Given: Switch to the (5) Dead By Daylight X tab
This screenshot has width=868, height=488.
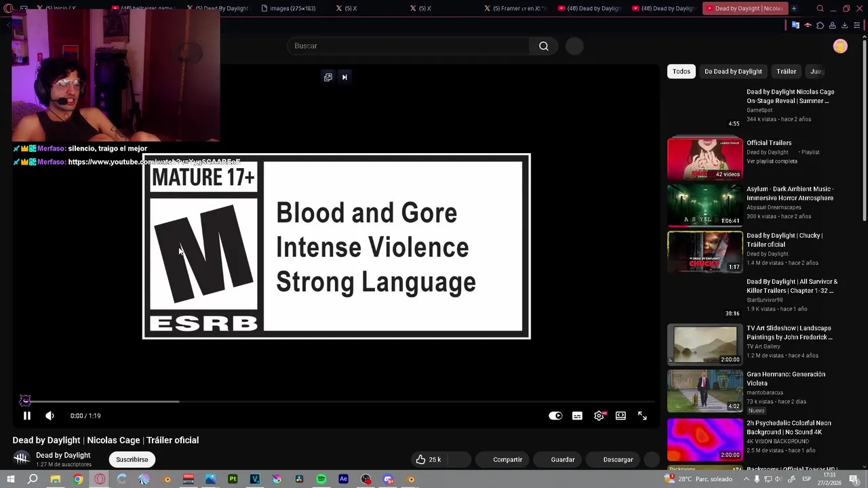Looking at the screenshot, I should tap(217, 8).
